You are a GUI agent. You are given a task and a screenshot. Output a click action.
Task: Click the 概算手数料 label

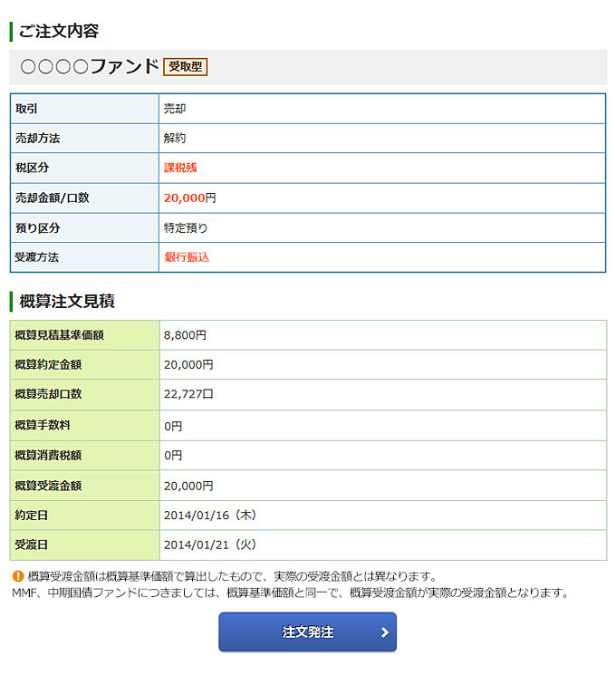point(43,425)
